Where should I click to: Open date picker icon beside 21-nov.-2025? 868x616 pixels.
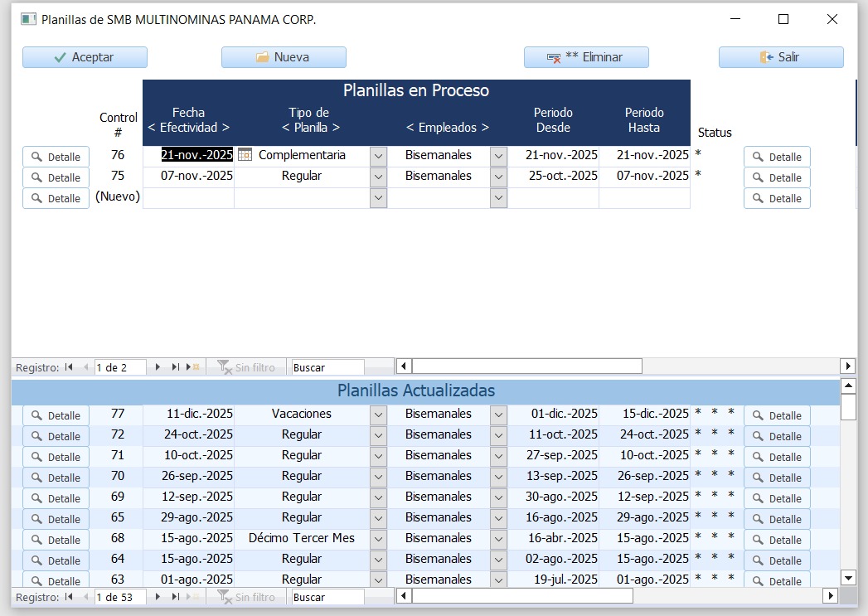pyautogui.click(x=245, y=155)
